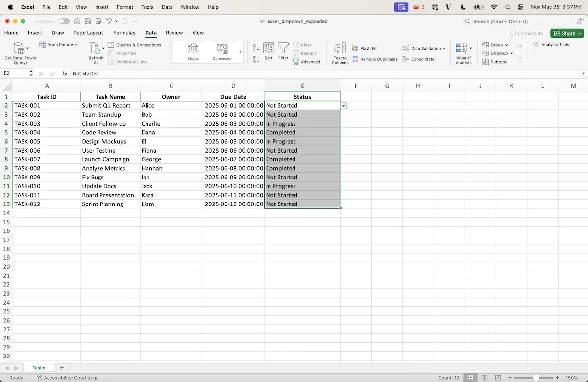Switch to Page Layout view in status bar
Viewport: 588px width, 382px height.
click(483, 378)
